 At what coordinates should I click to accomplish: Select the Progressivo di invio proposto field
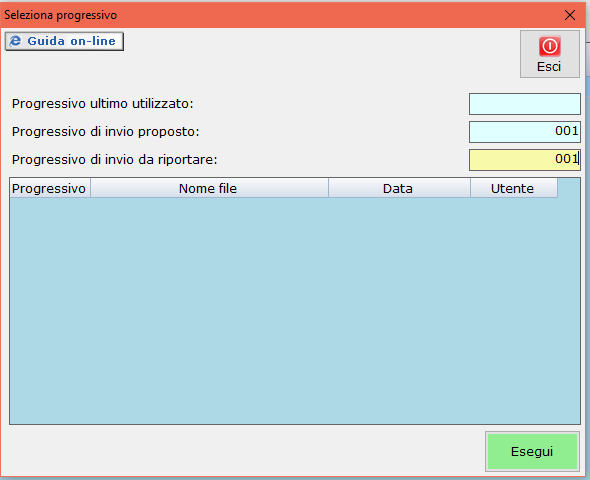[x=525, y=132]
